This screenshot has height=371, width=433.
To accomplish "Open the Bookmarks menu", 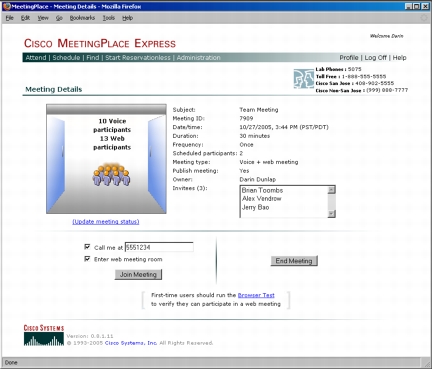I will click(82, 18).
